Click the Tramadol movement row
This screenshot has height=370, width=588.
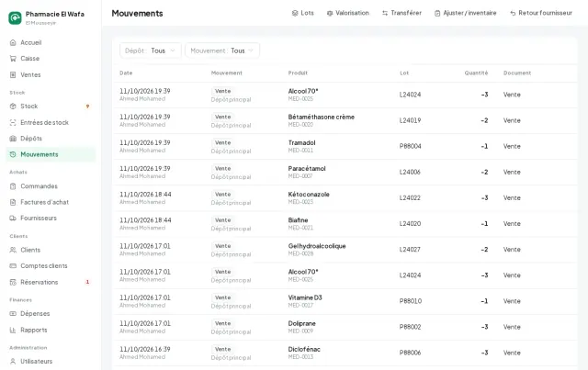(345, 147)
